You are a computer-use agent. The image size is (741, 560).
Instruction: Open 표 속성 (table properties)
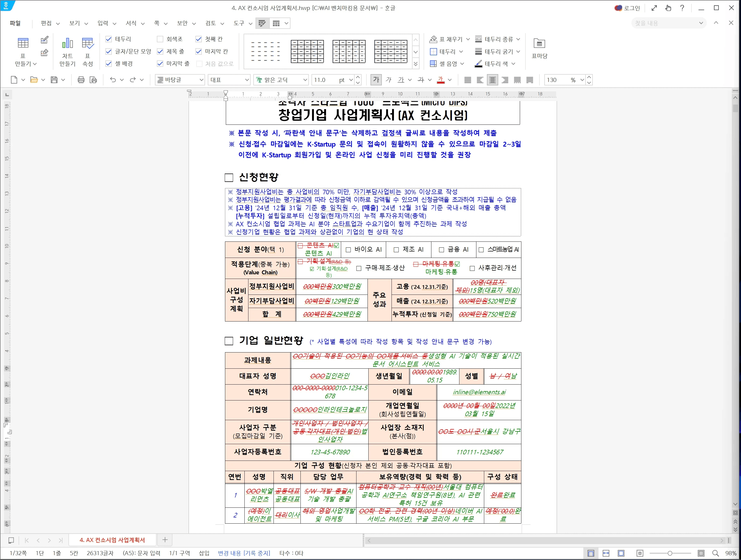87,51
